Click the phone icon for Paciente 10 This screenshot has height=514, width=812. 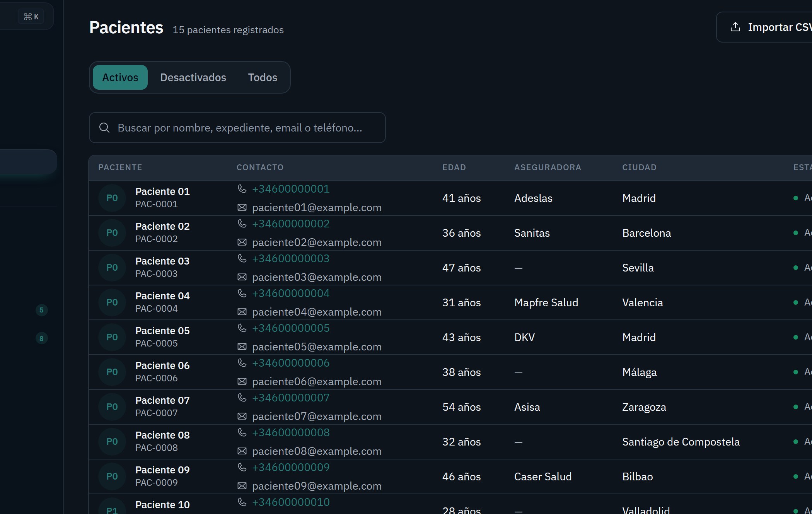(x=242, y=502)
